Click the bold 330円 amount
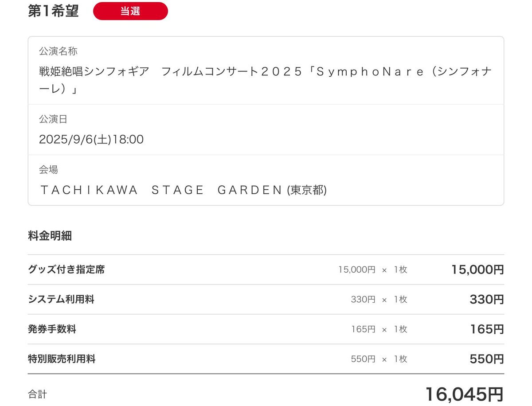Viewport: 532px width, 406px height. tap(487, 300)
